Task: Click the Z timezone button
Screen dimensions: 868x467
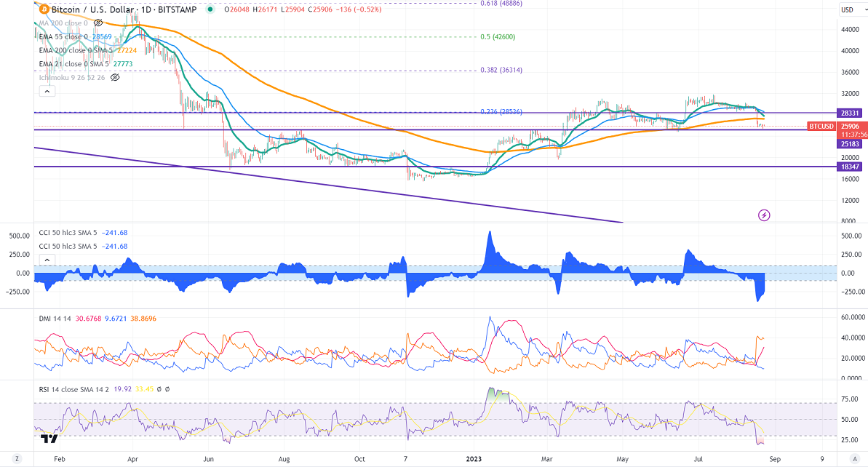Action: coord(17,459)
